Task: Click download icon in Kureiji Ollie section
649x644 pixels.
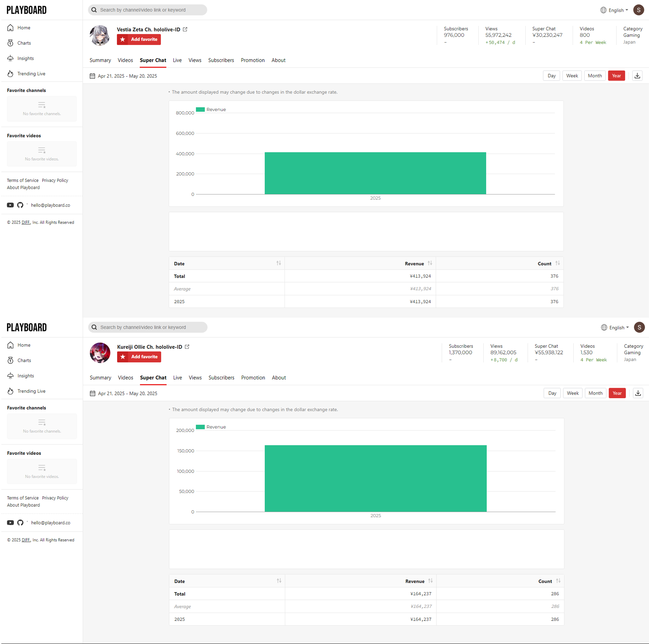Action: click(x=638, y=393)
